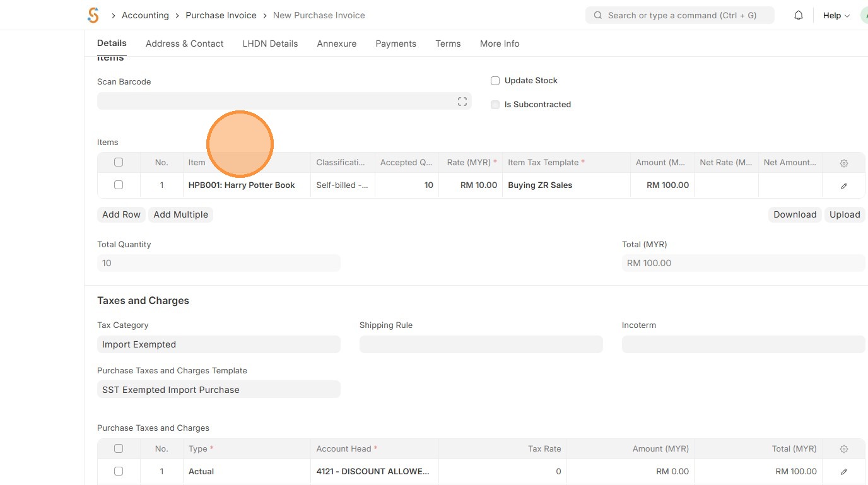868x485 pixels.
Task: Open the notifications bell
Action: pyautogui.click(x=799, y=15)
